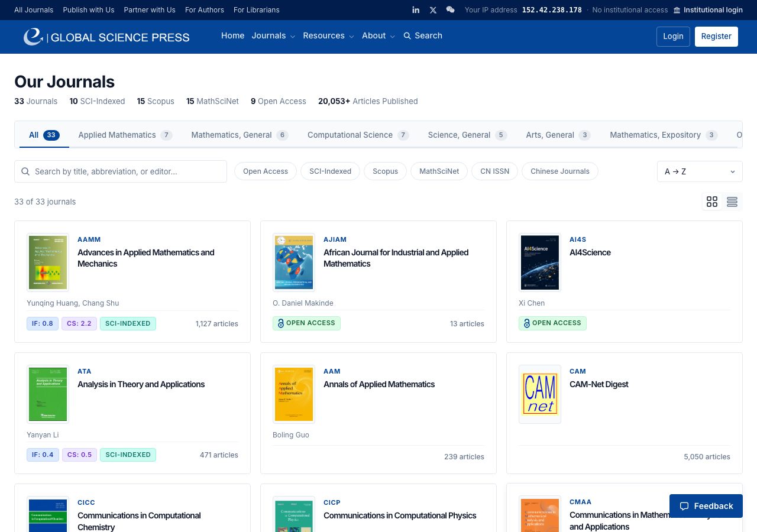
Task: Click the Register button
Action: [x=716, y=36]
